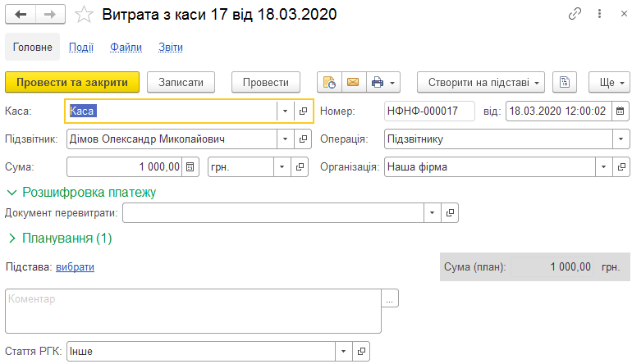Focus the Номер field НФНФ-000017

[x=429, y=111]
